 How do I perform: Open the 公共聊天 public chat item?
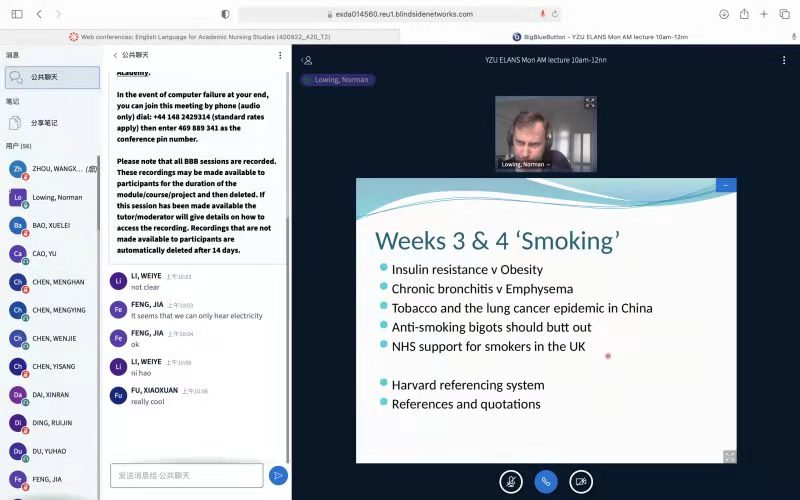[52, 78]
